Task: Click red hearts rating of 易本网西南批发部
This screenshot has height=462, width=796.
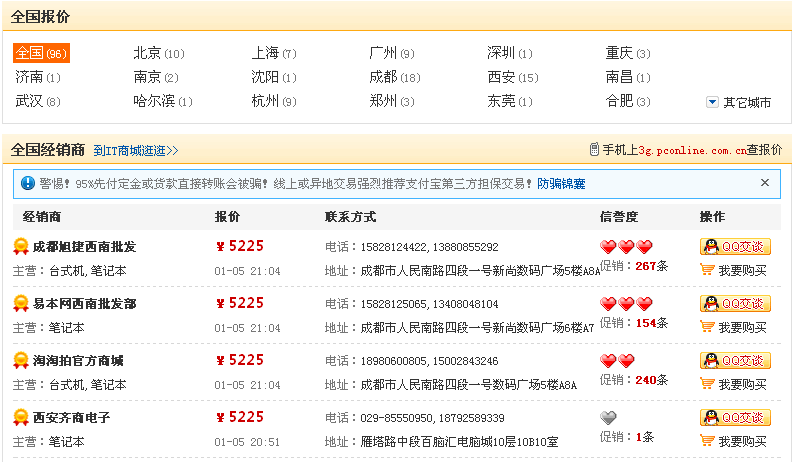Action: pos(625,304)
